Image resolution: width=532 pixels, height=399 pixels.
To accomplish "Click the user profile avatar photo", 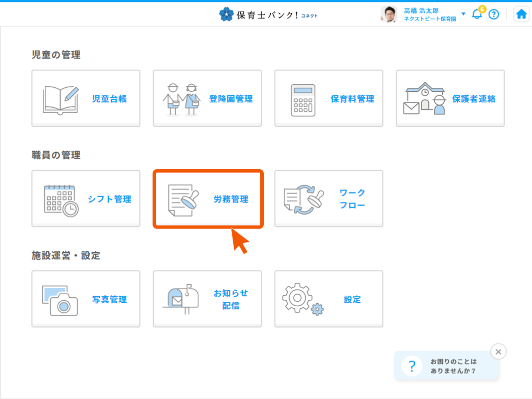I will (389, 14).
